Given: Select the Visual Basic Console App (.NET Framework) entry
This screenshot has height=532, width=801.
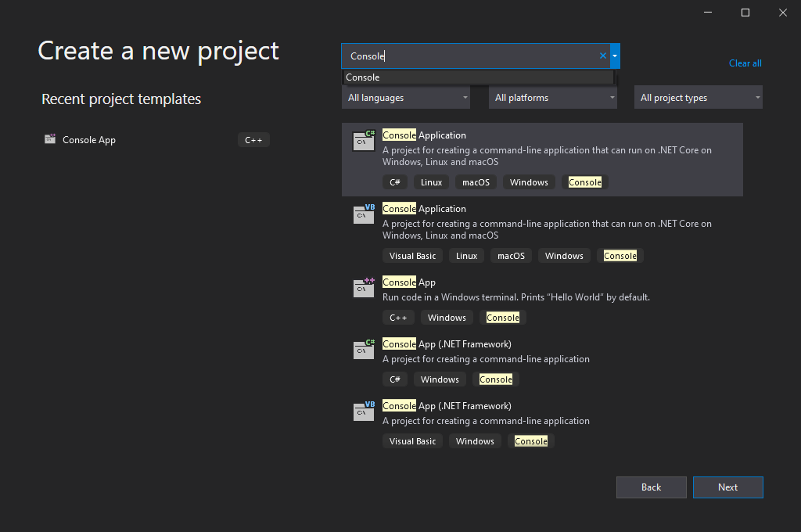Looking at the screenshot, I should coord(447,406).
